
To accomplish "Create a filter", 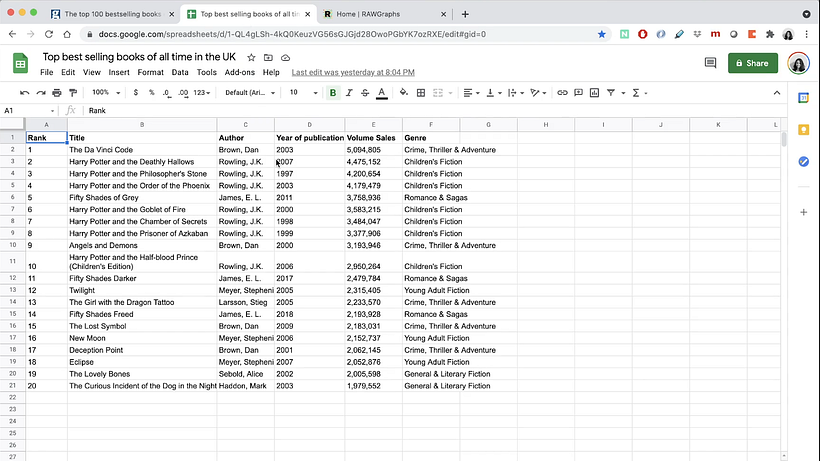I will 610,93.
